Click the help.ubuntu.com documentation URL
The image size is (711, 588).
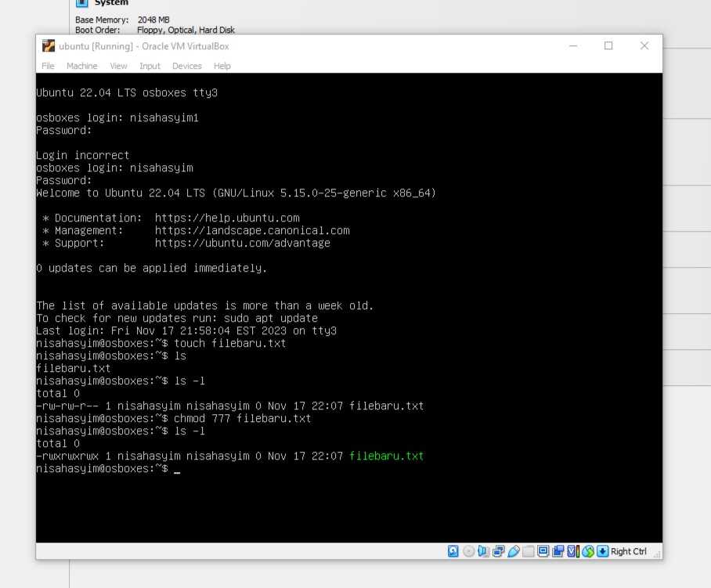click(227, 218)
